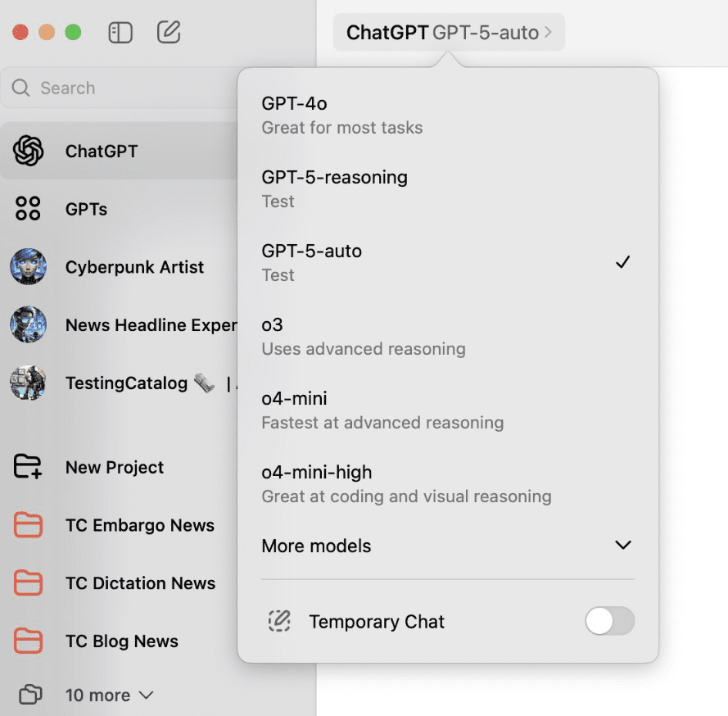728x716 pixels.
Task: Go to GPTs in sidebar
Action: [120, 209]
